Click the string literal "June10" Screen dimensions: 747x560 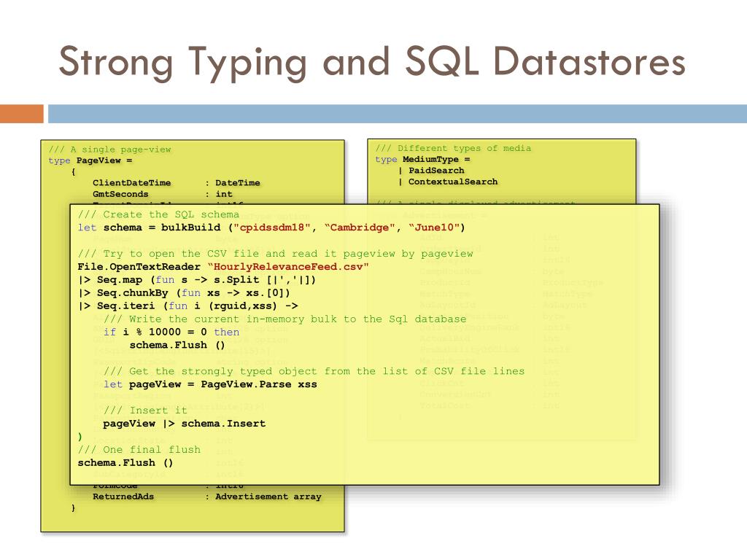pyautogui.click(x=433, y=227)
